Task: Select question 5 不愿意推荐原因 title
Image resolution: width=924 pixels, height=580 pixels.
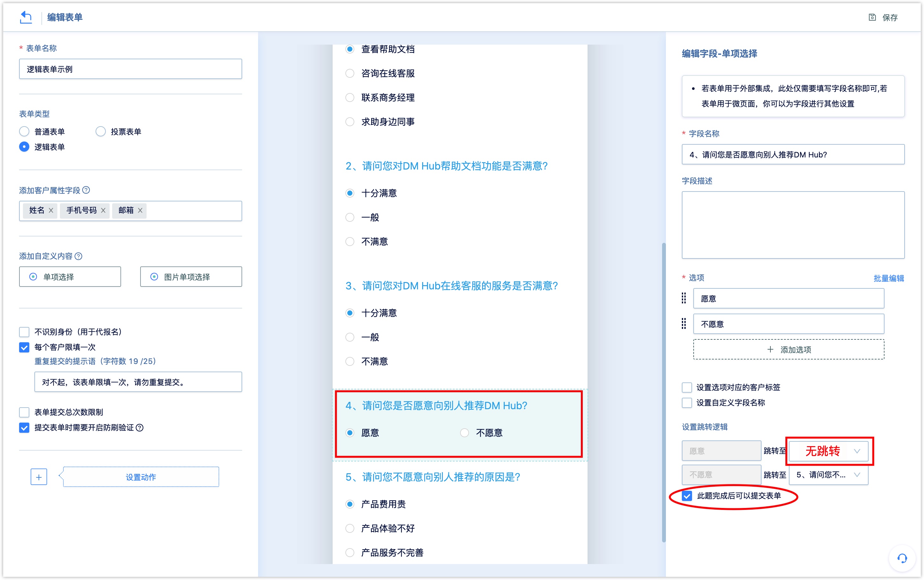Action: [432, 477]
